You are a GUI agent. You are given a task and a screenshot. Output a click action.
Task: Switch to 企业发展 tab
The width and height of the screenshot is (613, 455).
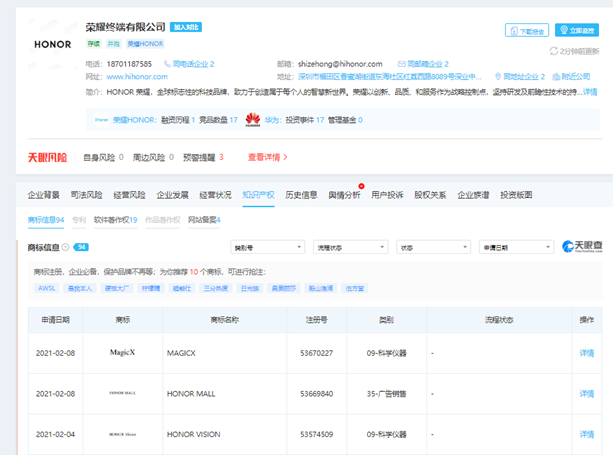pyautogui.click(x=172, y=195)
